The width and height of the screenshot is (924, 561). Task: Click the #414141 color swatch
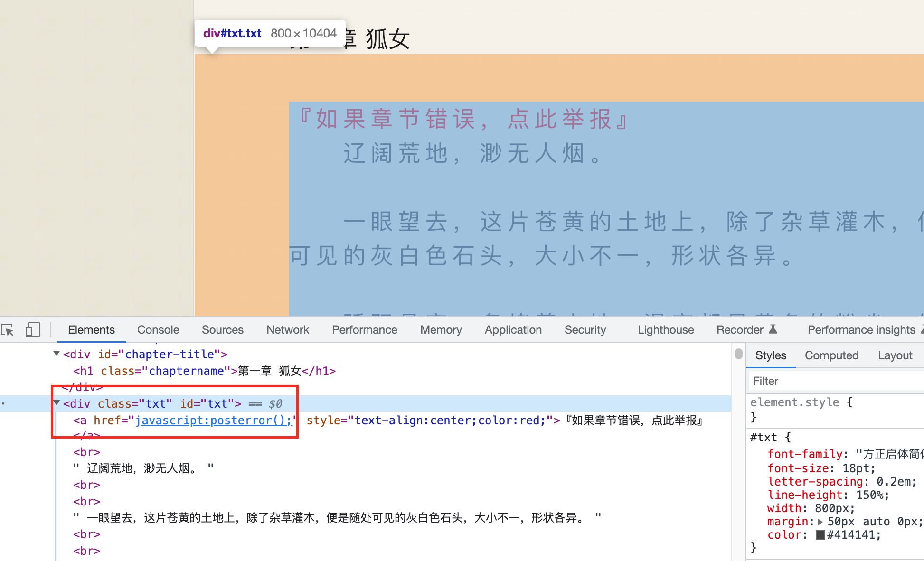820,535
